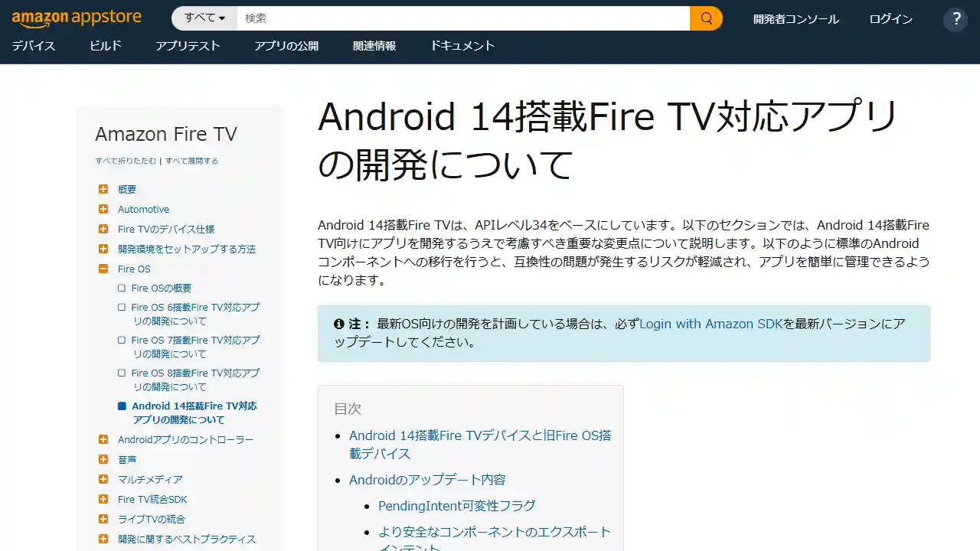
Task: Open Fire OS 8搭載Fire TV対応アプリ page
Action: (x=195, y=380)
